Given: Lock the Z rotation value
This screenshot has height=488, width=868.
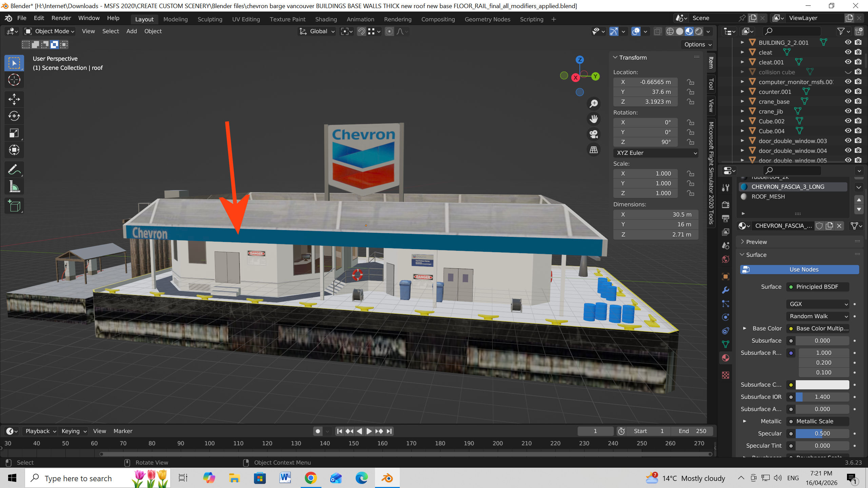Looking at the screenshot, I should click(x=690, y=142).
